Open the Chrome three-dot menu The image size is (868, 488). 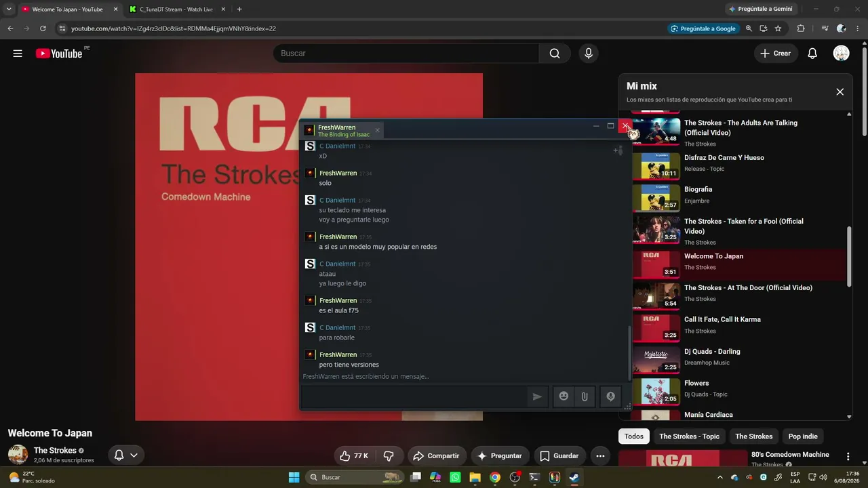pyautogui.click(x=859, y=28)
